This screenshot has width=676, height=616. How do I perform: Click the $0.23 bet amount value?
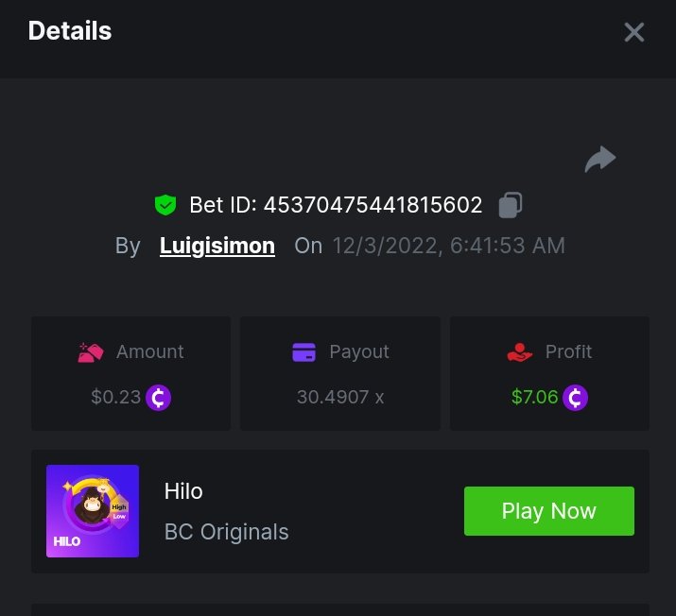[115, 397]
